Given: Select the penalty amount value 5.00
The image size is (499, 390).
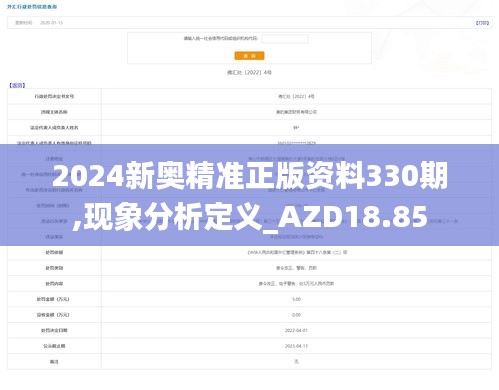Looking at the screenshot, I should (x=296, y=299).
